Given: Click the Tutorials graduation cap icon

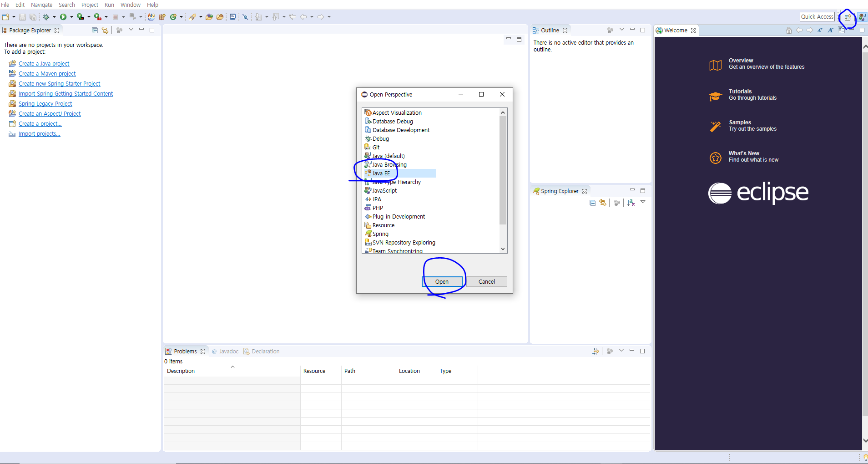Looking at the screenshot, I should [x=716, y=96].
